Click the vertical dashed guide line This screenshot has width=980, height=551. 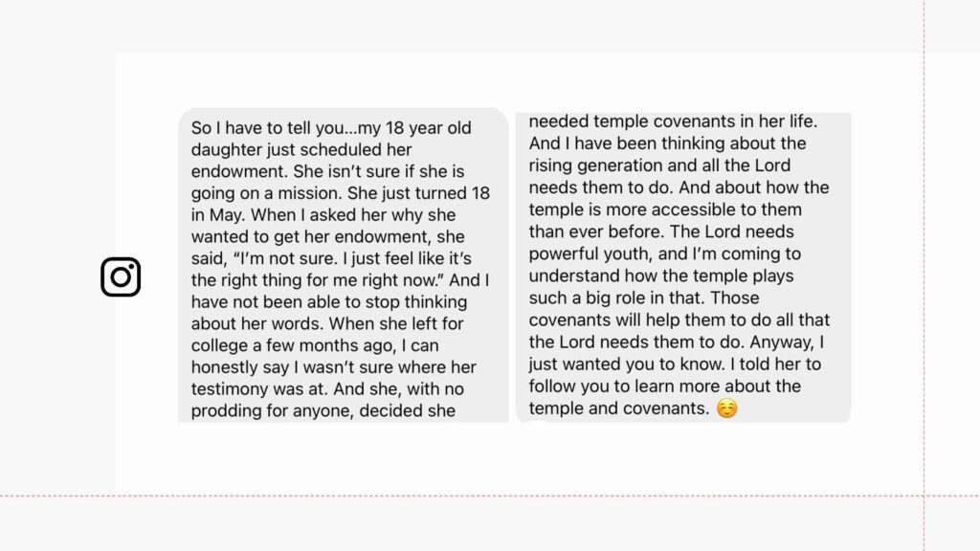coord(924,275)
